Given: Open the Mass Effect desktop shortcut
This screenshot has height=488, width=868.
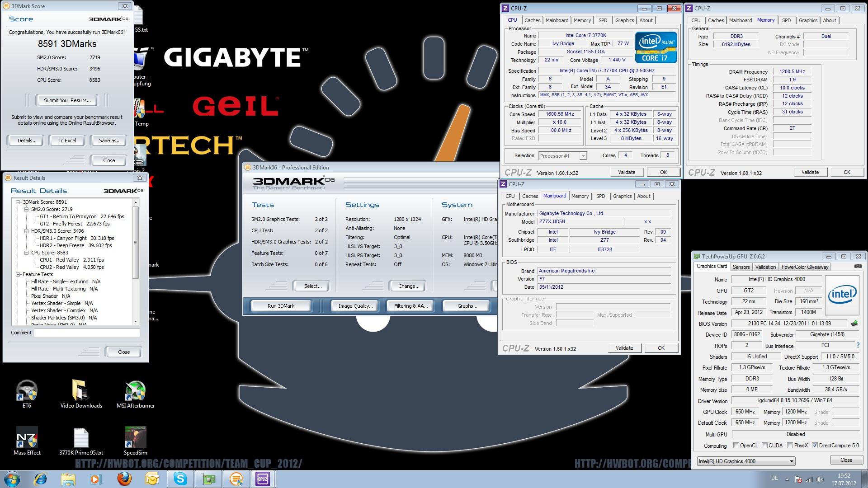Looking at the screenshot, I should (27, 441).
